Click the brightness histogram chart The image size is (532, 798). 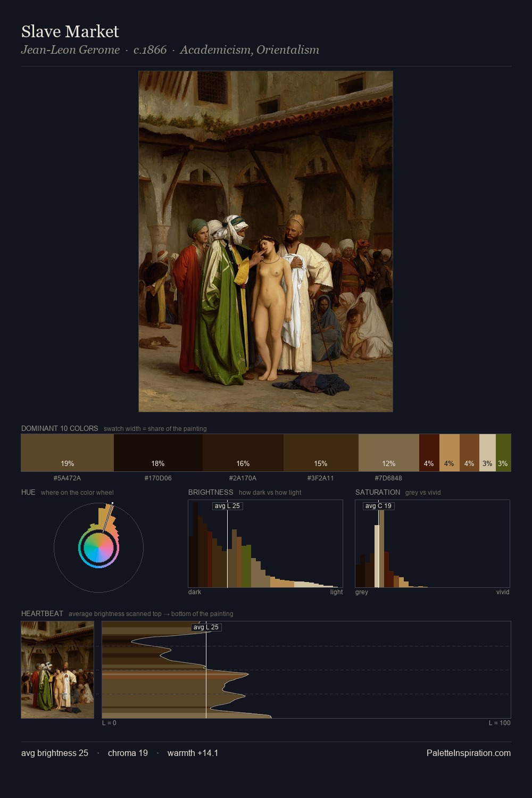pyautogui.click(x=265, y=544)
